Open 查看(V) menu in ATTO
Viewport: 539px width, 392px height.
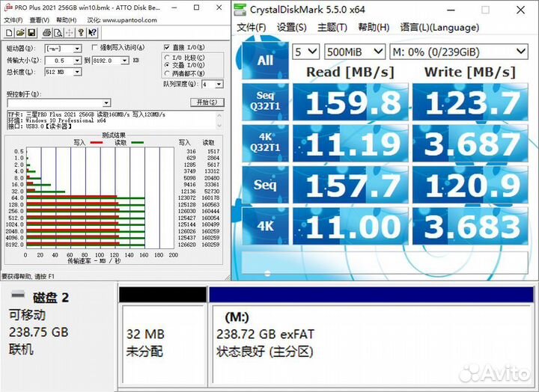click(x=40, y=20)
